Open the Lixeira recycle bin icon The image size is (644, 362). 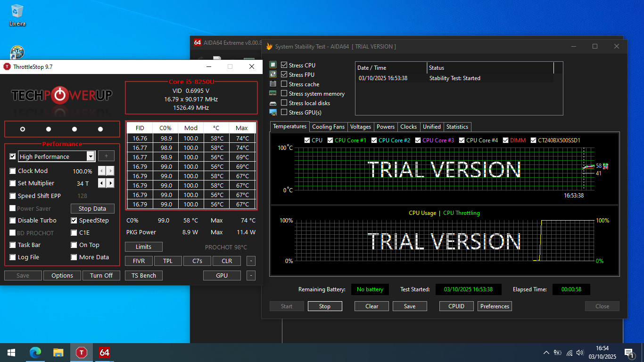pos(17,15)
